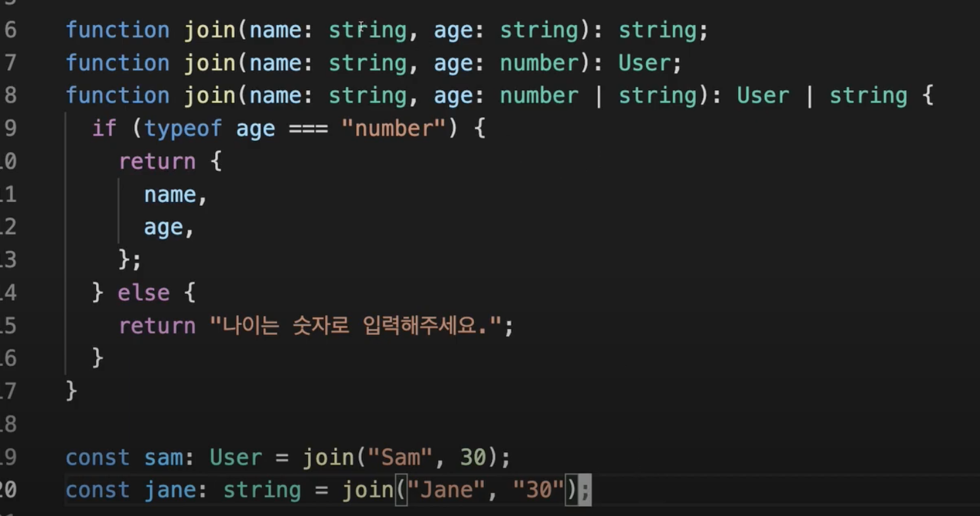Screen dimensions: 980x516
Task: Click the join call in the jane declaration
Action: click(368, 490)
